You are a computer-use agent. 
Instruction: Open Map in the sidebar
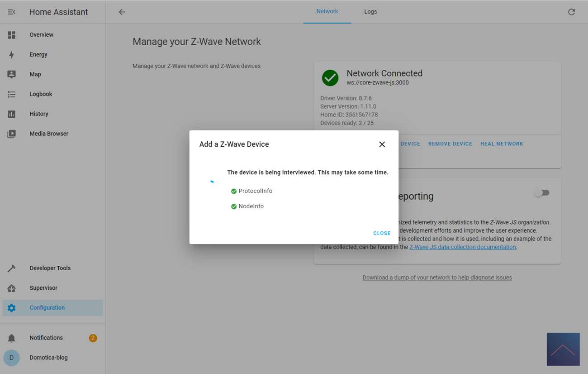pos(52,75)
